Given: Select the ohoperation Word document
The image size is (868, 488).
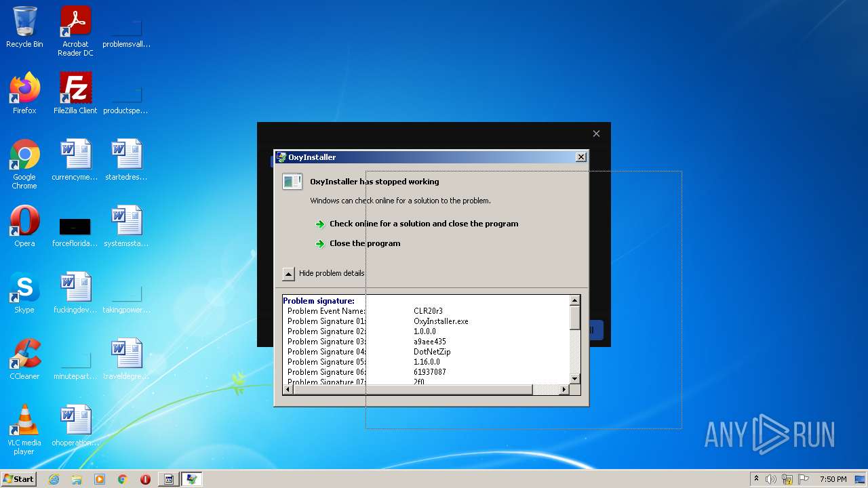Looking at the screenshot, I should click(75, 426).
